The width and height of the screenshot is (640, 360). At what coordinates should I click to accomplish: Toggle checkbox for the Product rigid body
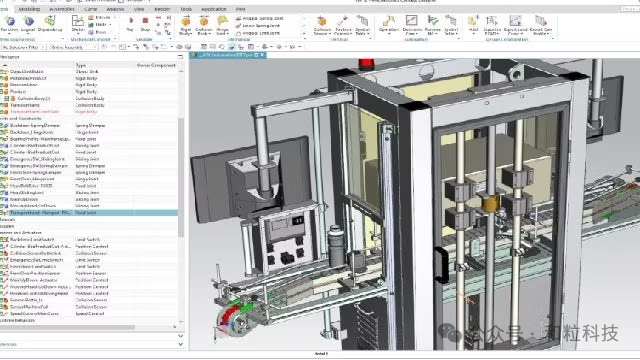[2, 91]
